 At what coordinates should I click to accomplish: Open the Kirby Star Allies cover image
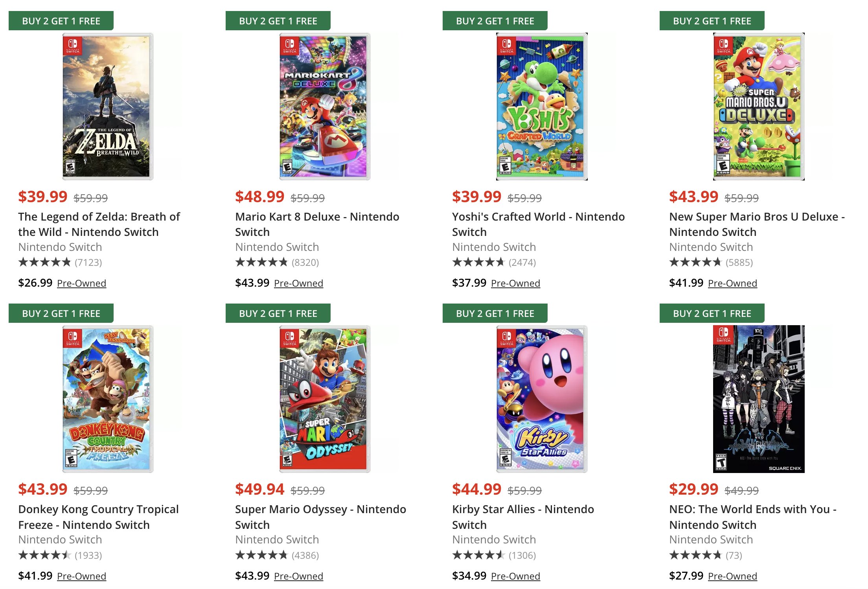(542, 399)
